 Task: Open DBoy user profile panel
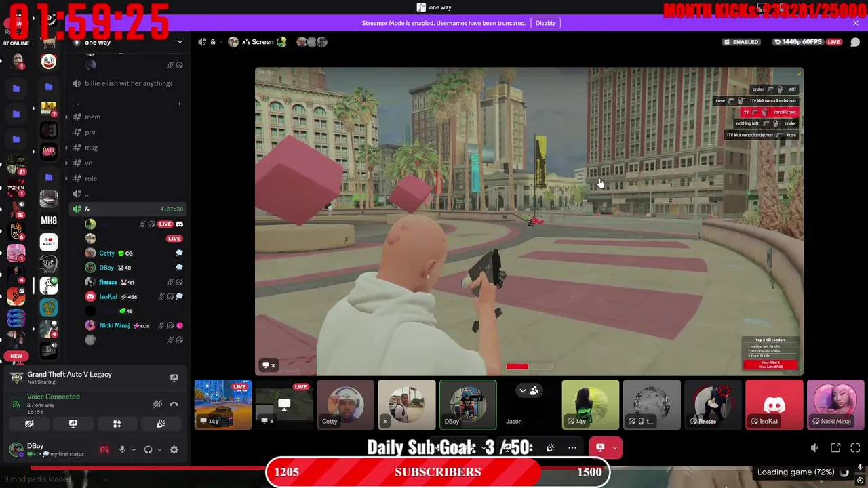(47, 449)
